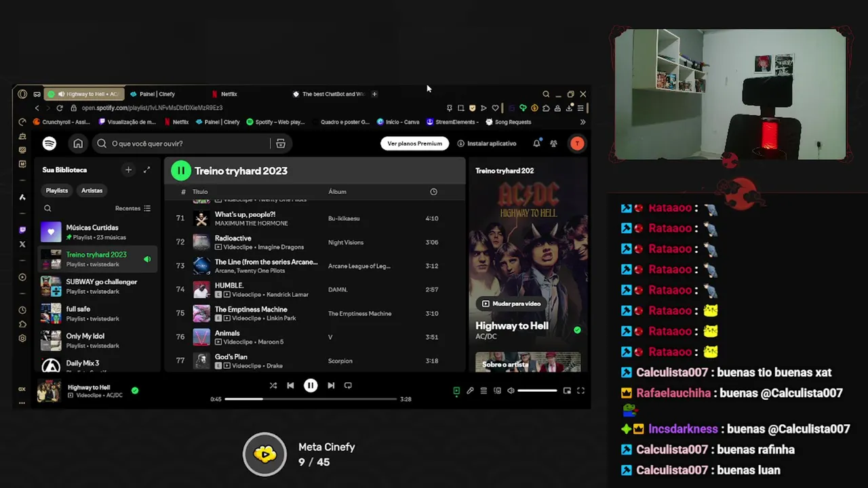The image size is (868, 488).
Task: Open extensions cube icon in browser sidebar
Action: point(22,324)
